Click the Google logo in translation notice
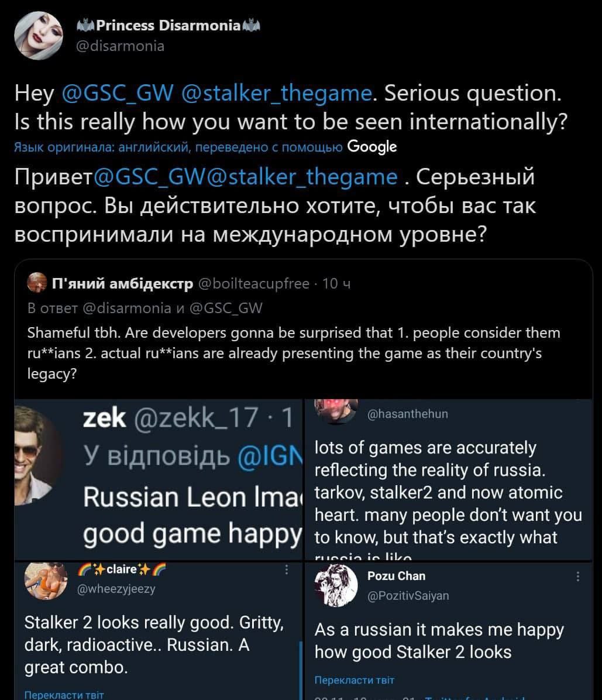The height and width of the screenshot is (700, 602). click(x=371, y=147)
